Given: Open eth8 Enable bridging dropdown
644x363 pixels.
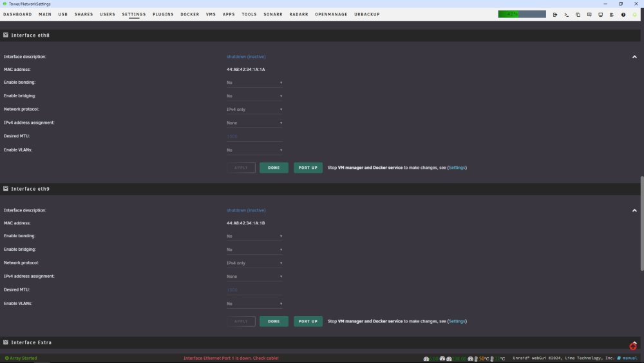Looking at the screenshot, I should (254, 96).
